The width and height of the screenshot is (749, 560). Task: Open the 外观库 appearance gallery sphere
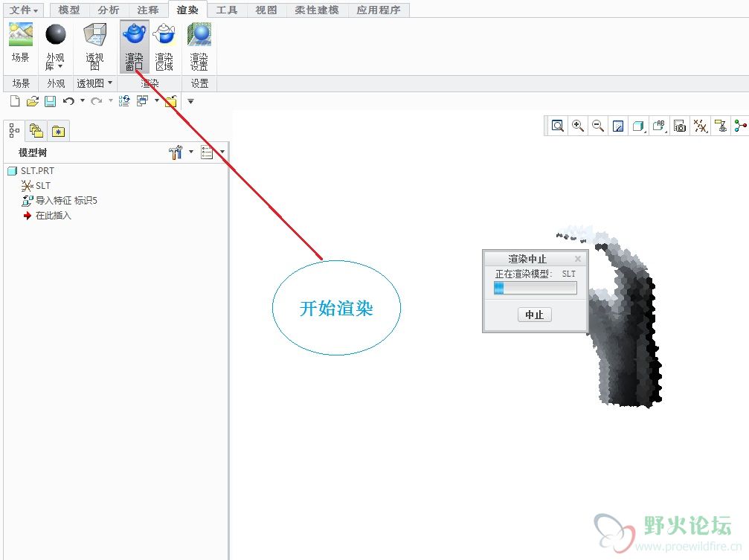click(55, 36)
